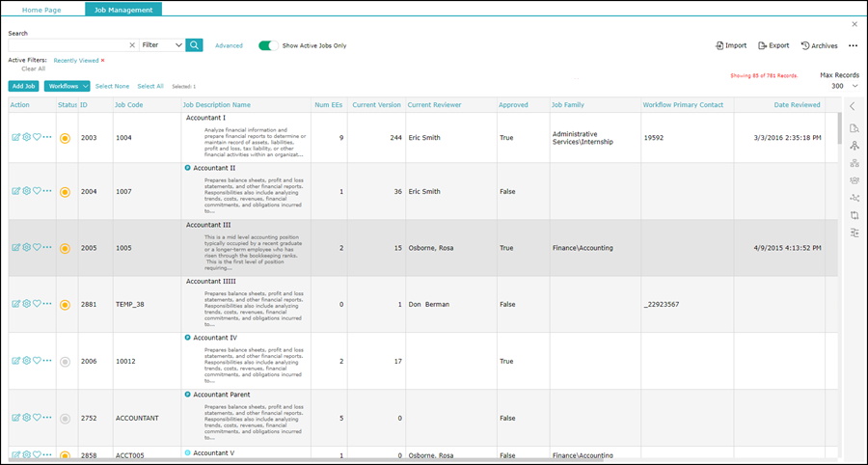Click gear settings icon for job 1007

tap(26, 191)
